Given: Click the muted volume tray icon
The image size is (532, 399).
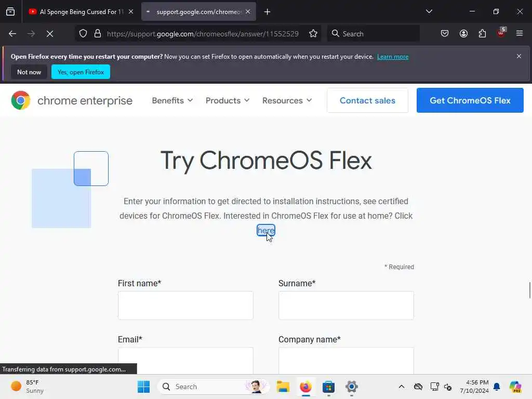Looking at the screenshot, I should (448, 387).
